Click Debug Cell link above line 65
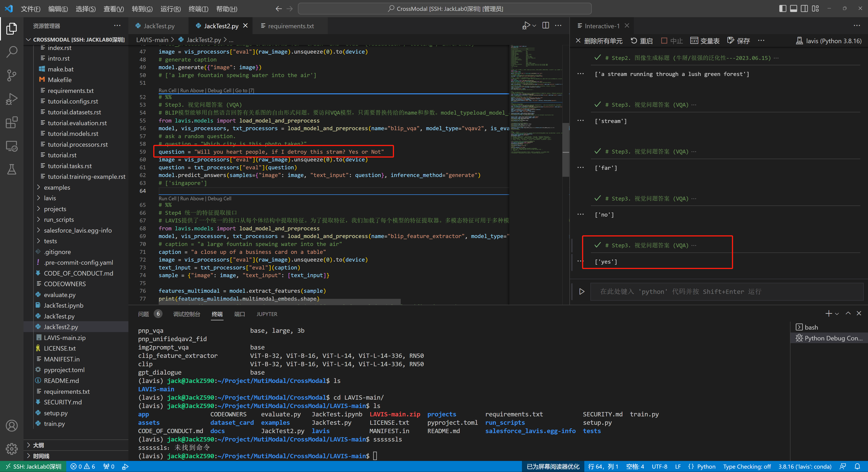The image size is (868, 472). point(219,198)
